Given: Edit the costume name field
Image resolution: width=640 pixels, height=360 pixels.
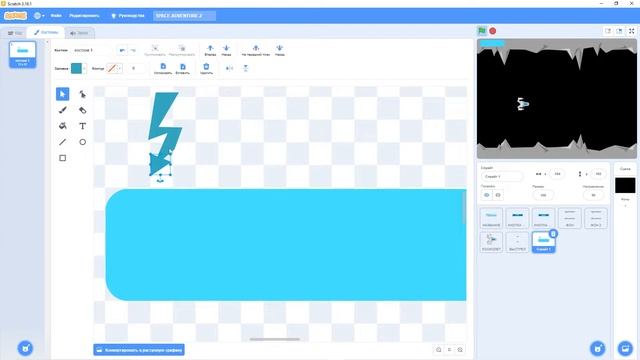Looking at the screenshot, I should [x=92, y=50].
